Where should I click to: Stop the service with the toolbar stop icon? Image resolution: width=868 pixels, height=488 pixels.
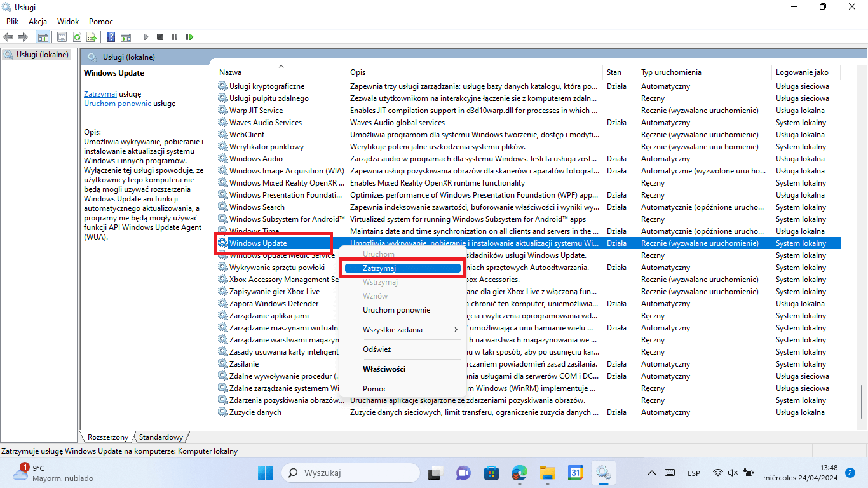coord(160,37)
